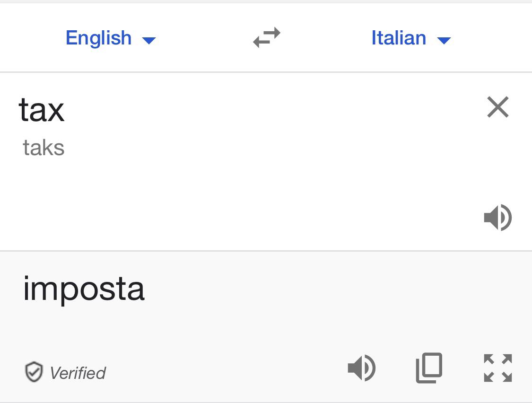Click the phonetic spelling taks

(x=44, y=148)
